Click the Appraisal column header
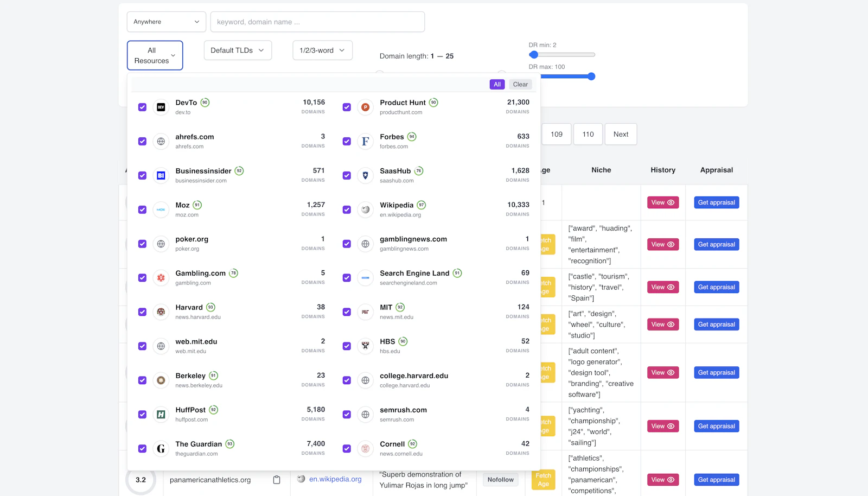Image resolution: width=868 pixels, height=496 pixels. 717,170
